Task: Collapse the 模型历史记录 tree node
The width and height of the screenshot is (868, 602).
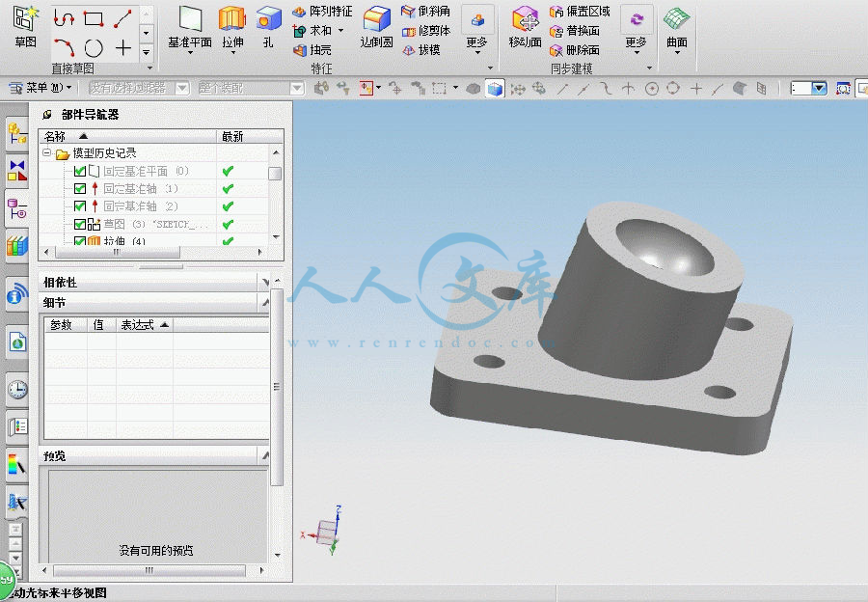Action: click(x=47, y=152)
